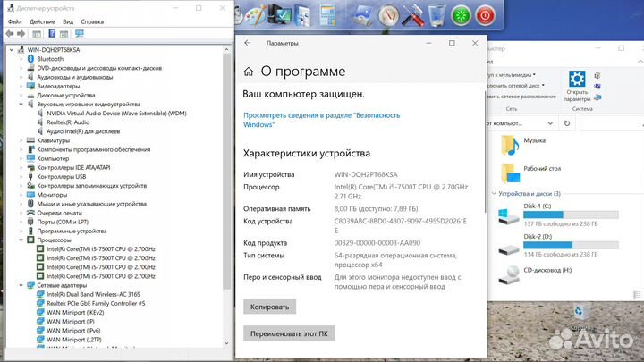Image resolution: width=644 pixels, height=362 pixels.
Task: Open the Справка menu
Action: click(92, 21)
